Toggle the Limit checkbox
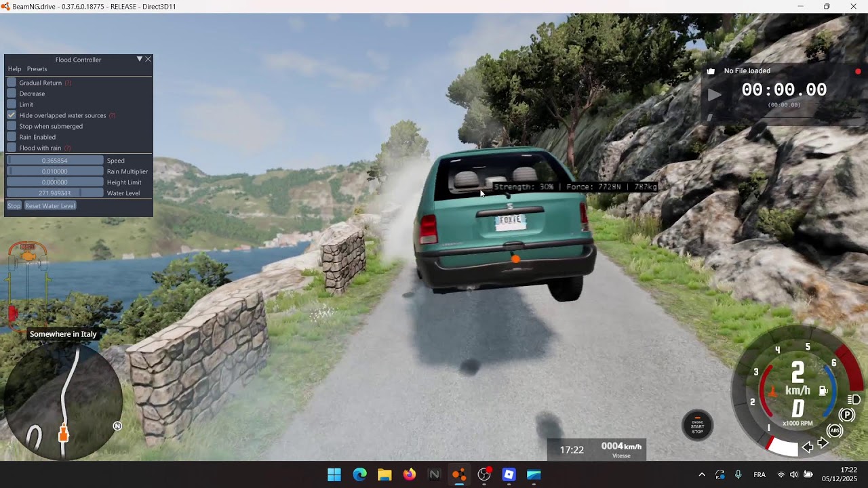Image resolution: width=868 pixels, height=488 pixels. [12, 104]
